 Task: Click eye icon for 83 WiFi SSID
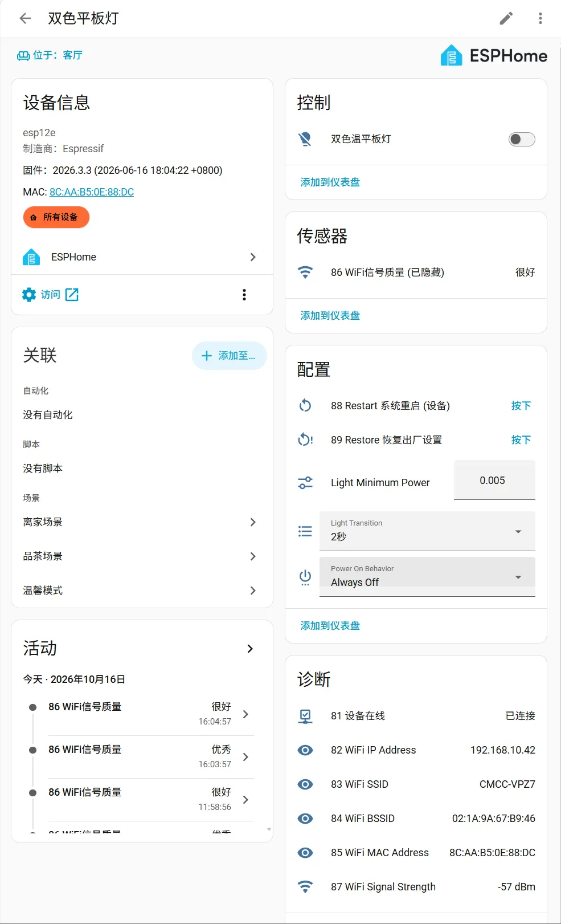(305, 784)
